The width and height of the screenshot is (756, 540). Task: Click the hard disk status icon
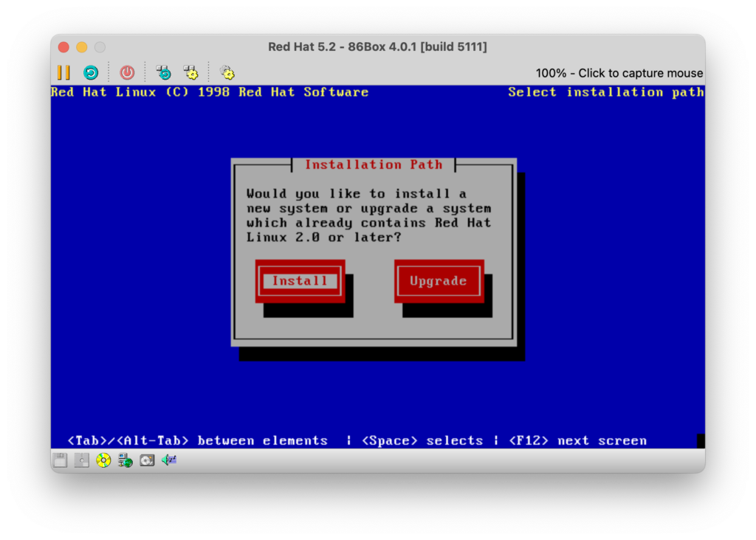tap(147, 460)
